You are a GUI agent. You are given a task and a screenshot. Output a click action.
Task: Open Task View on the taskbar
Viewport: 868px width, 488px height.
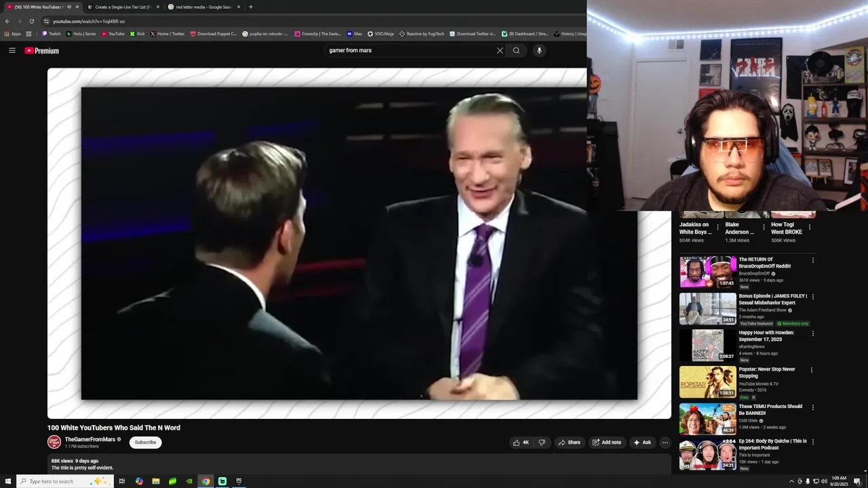pyautogui.click(x=122, y=481)
